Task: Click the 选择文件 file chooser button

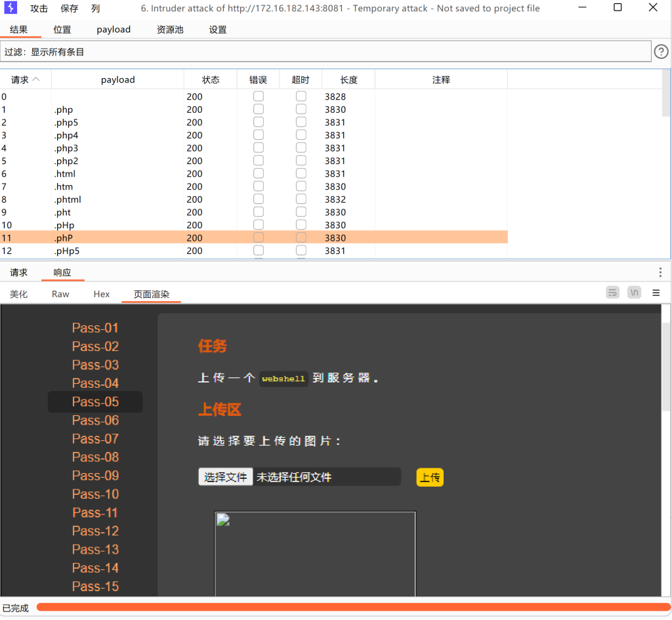Action: coord(226,477)
